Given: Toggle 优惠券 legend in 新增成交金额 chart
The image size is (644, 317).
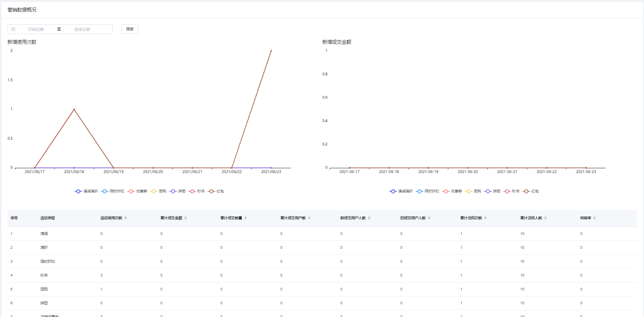Looking at the screenshot, I should 452,191.
